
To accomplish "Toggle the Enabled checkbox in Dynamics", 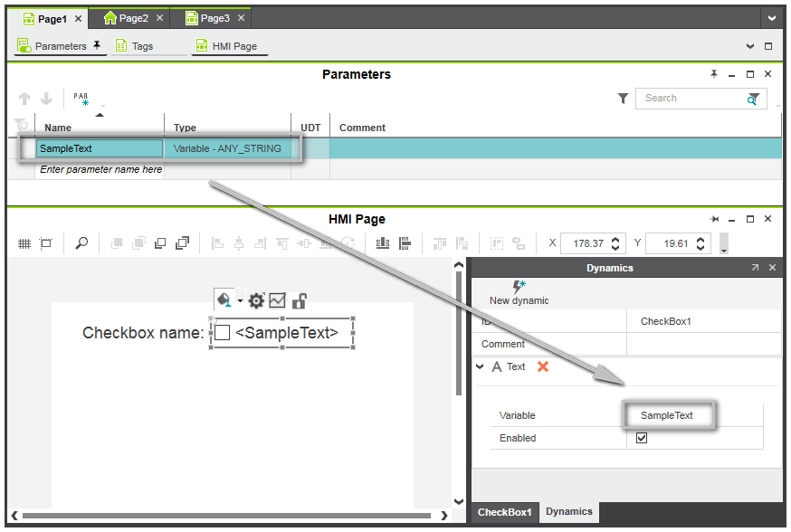I will [x=642, y=438].
